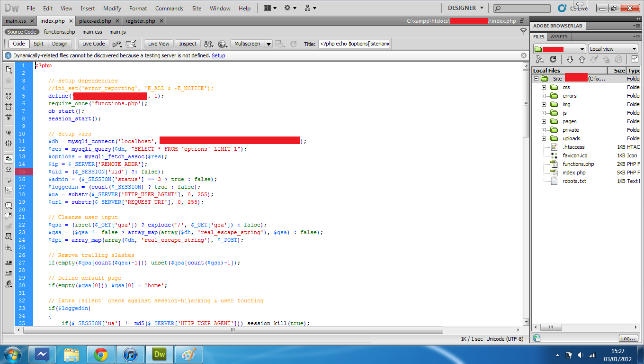Open the Preview in browser globe icon
644x364 pixels.
pos(222,44)
